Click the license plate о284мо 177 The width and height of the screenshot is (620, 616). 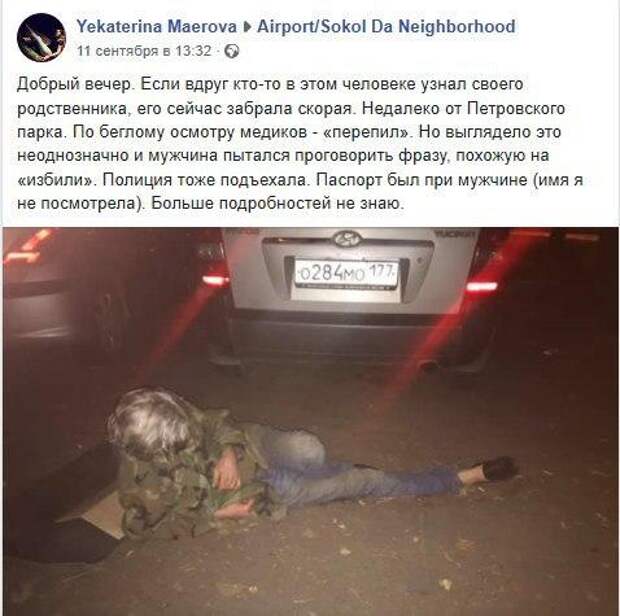[x=346, y=273]
